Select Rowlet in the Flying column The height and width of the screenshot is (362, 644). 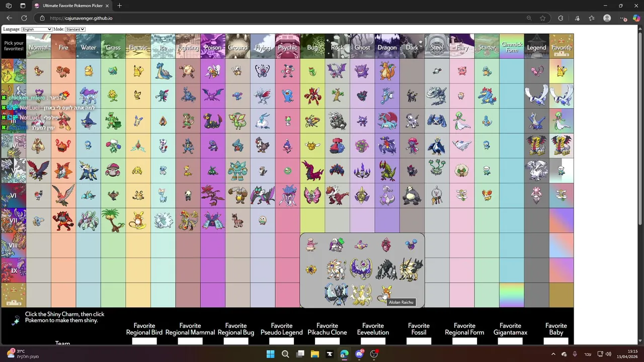pyautogui.click(x=263, y=220)
